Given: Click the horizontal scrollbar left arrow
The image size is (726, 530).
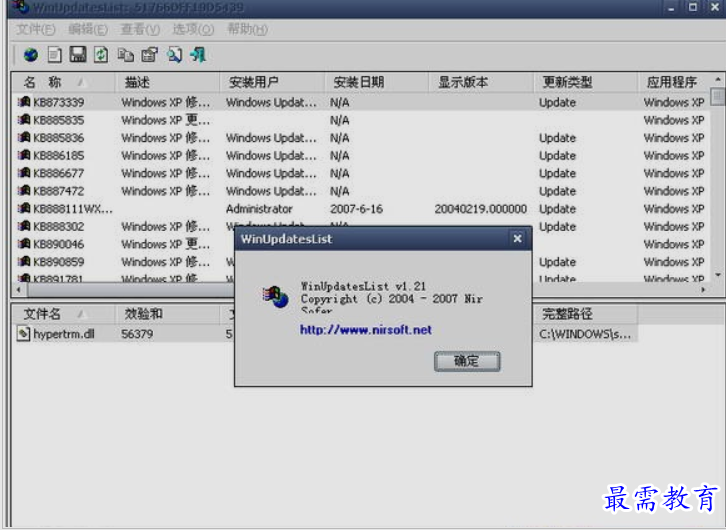Looking at the screenshot, I should point(19,290).
